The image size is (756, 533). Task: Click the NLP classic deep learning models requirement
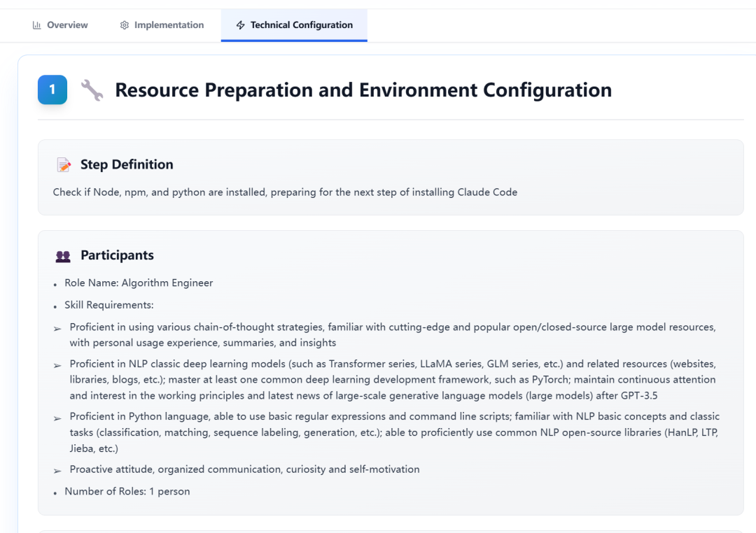(x=393, y=380)
